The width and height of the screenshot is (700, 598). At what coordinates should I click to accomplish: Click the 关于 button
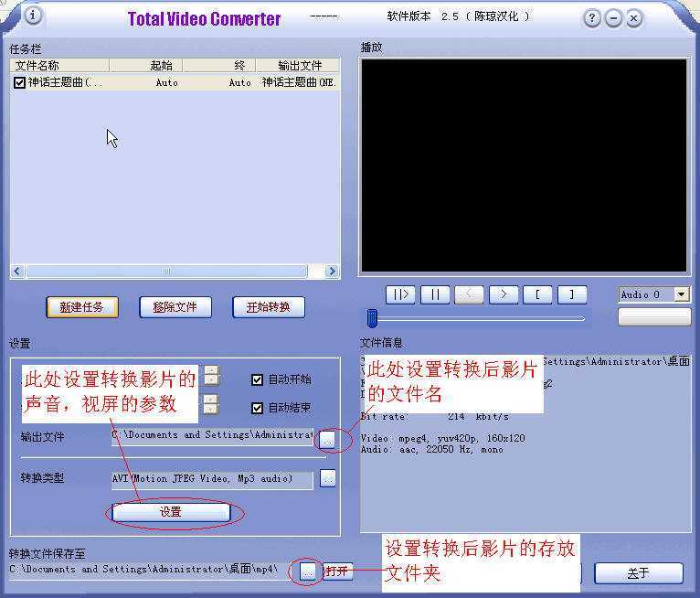[x=639, y=573]
